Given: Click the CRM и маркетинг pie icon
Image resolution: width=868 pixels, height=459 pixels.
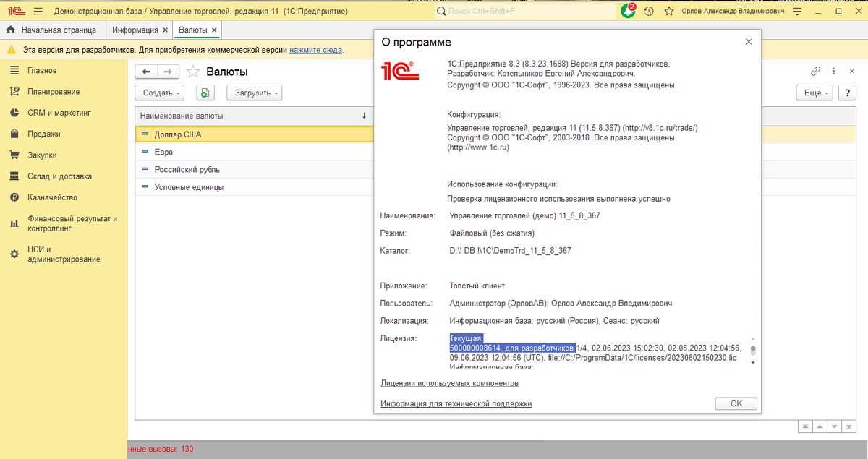Looking at the screenshot, I should [x=14, y=113].
